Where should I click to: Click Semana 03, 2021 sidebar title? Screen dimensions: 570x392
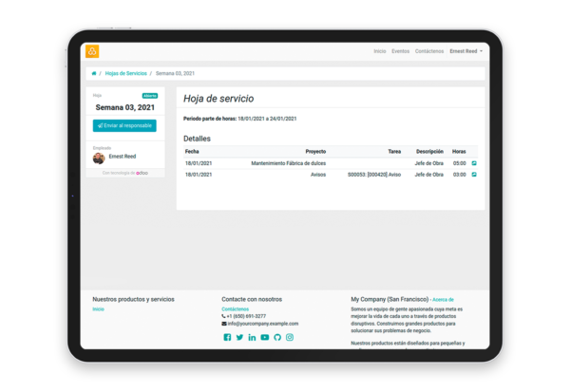(x=125, y=107)
